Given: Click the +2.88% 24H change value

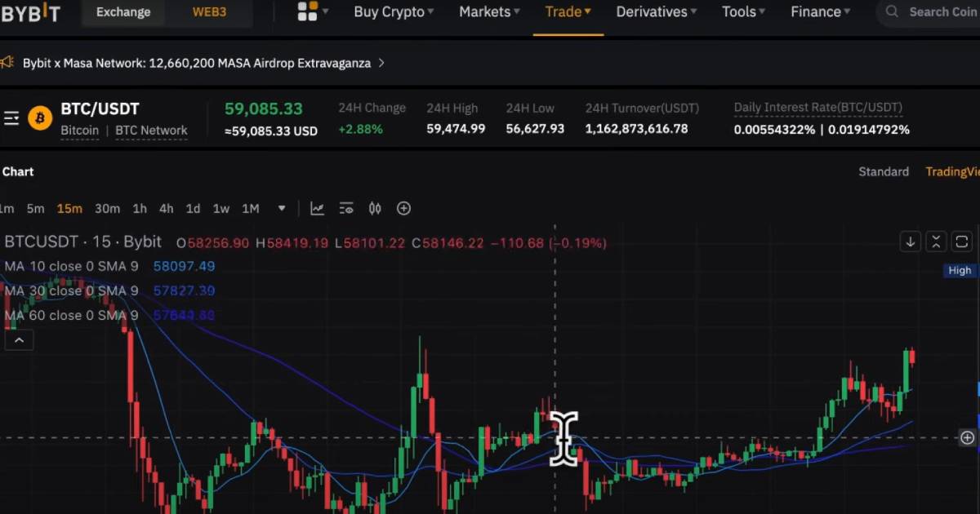Looking at the screenshot, I should click(x=361, y=129).
